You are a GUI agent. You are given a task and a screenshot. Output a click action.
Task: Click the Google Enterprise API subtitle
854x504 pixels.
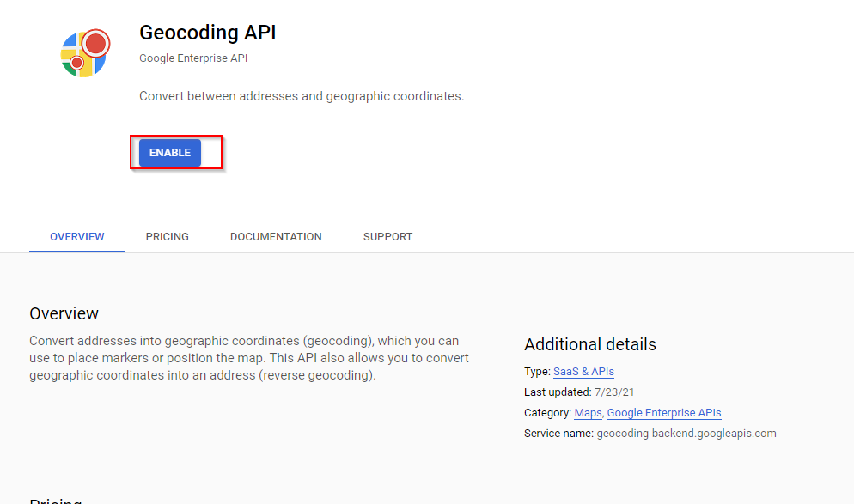(193, 58)
